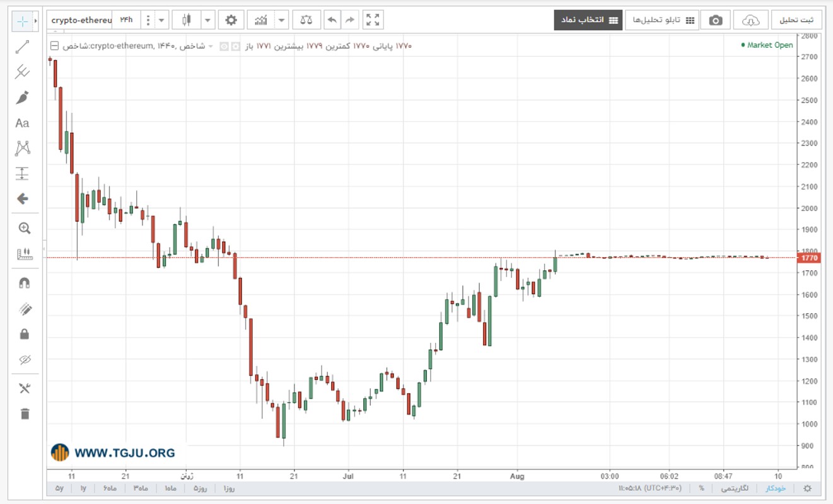Open chart style dropdown beside candles icon

coord(207,20)
